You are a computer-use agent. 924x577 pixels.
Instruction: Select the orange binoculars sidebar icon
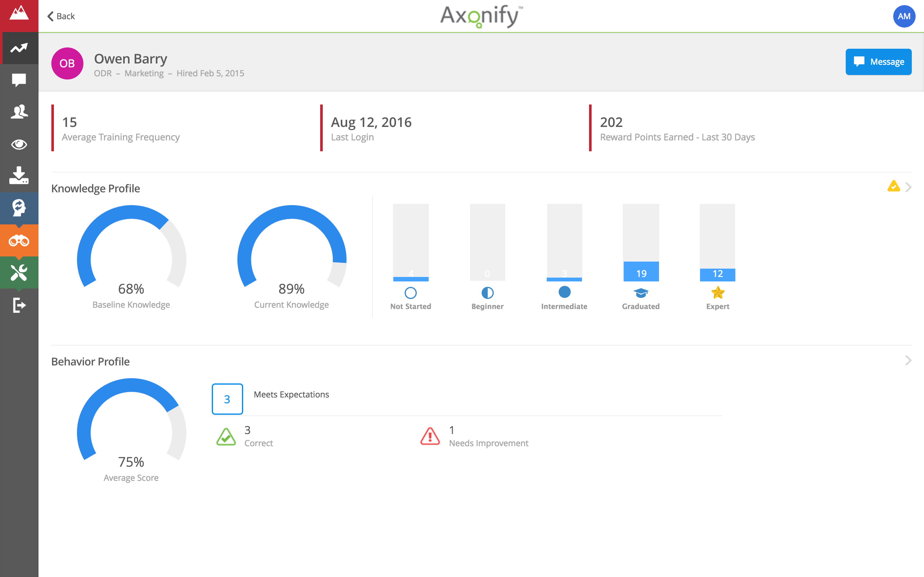[x=19, y=241]
